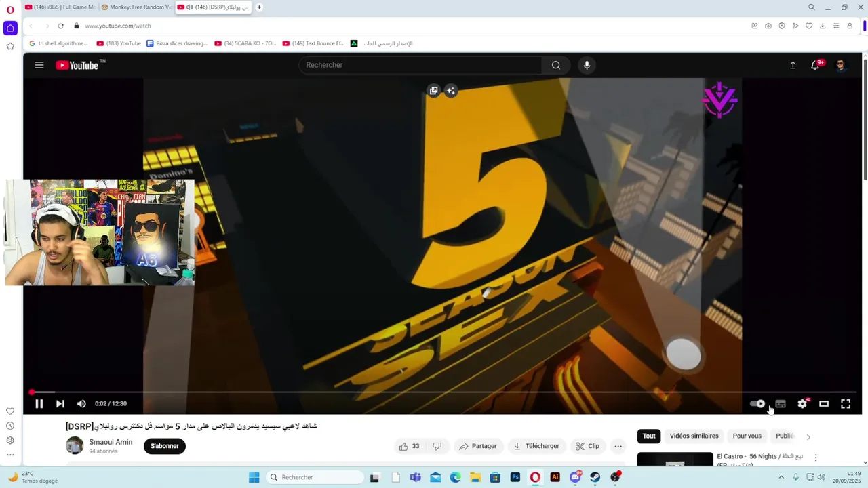Open a new browser tab with plus
Screen dimensions: 868x488
259,7
